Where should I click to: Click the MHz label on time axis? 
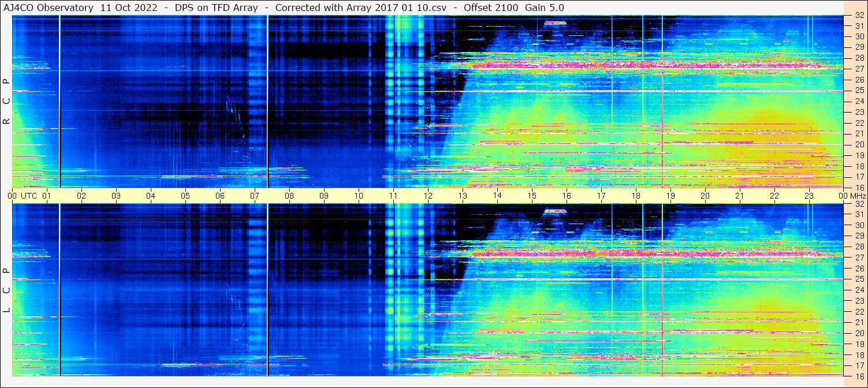coord(858,196)
